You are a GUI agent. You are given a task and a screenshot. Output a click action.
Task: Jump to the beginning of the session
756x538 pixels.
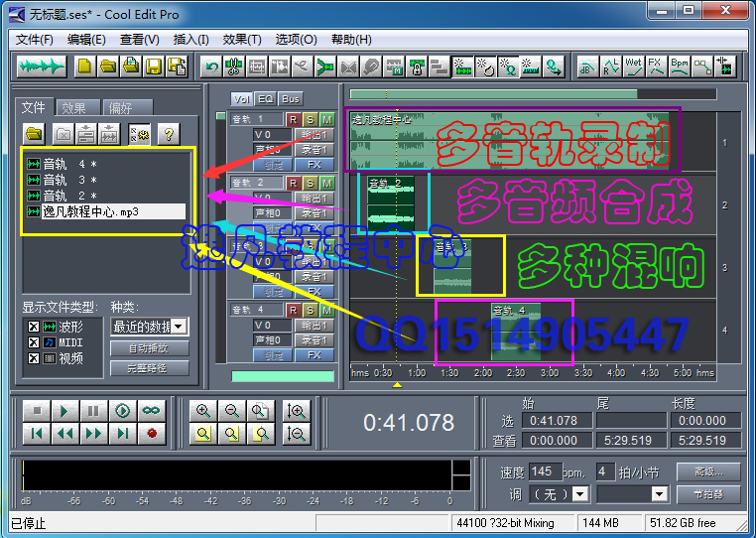click(x=37, y=434)
